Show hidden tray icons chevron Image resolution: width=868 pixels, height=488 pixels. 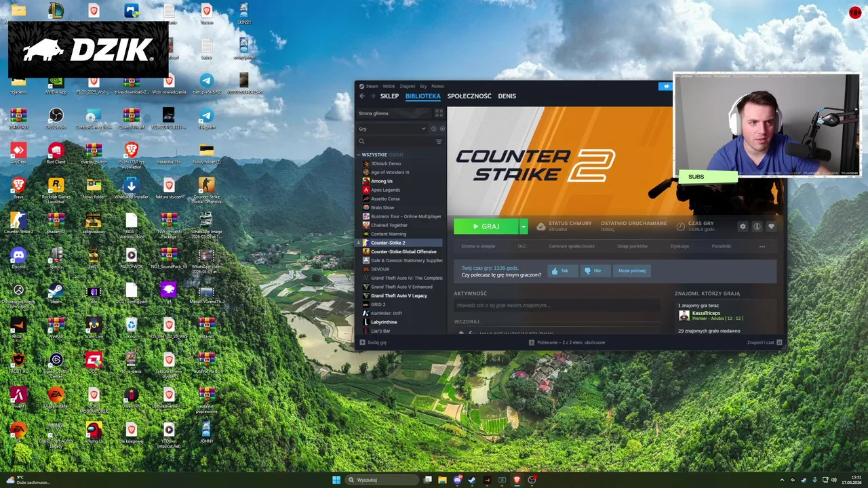(x=782, y=480)
